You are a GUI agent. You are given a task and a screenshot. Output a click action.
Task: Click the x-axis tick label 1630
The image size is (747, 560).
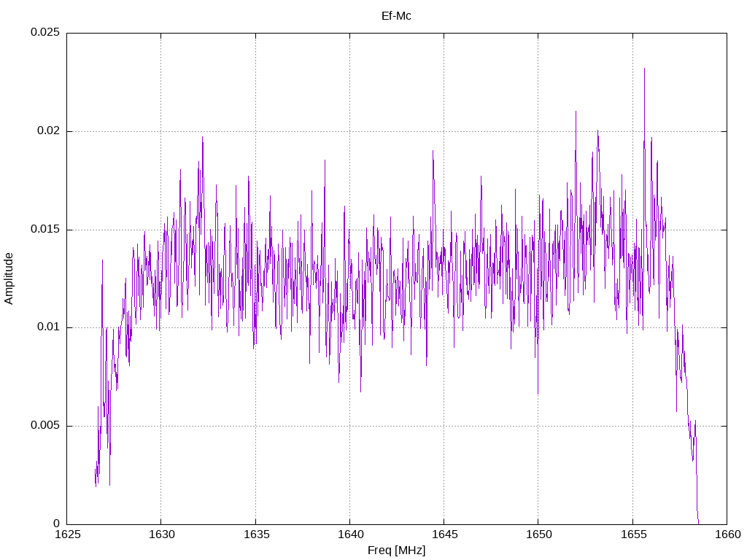pos(162,534)
